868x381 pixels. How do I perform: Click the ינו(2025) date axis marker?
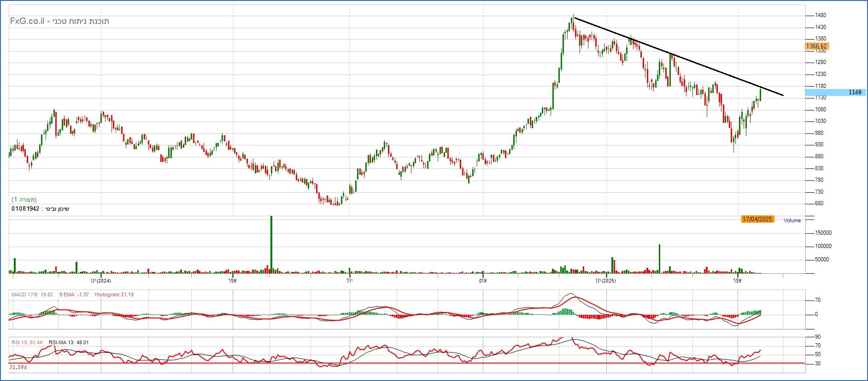605,281
